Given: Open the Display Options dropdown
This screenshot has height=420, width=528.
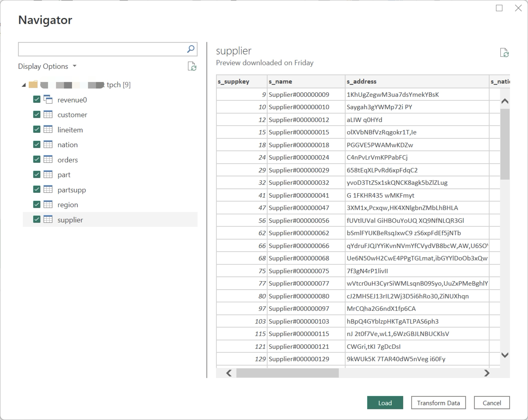Looking at the screenshot, I should [47, 66].
